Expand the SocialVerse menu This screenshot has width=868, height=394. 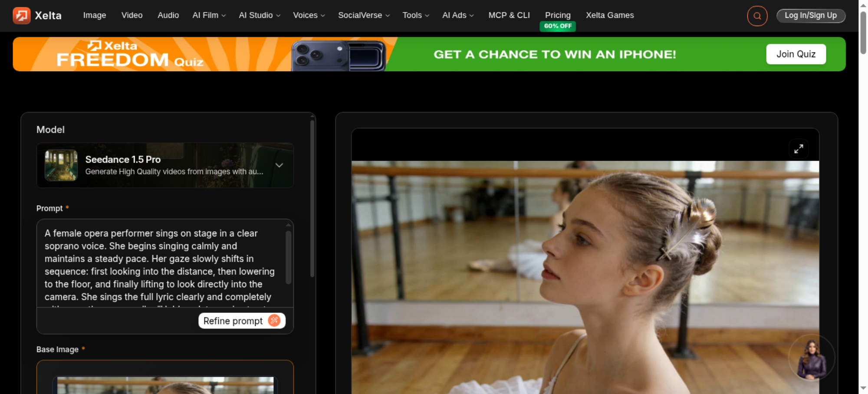[364, 15]
